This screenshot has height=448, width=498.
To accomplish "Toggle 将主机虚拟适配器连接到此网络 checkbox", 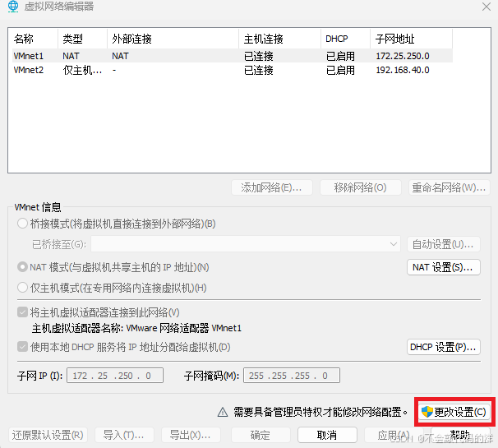I will [22, 312].
